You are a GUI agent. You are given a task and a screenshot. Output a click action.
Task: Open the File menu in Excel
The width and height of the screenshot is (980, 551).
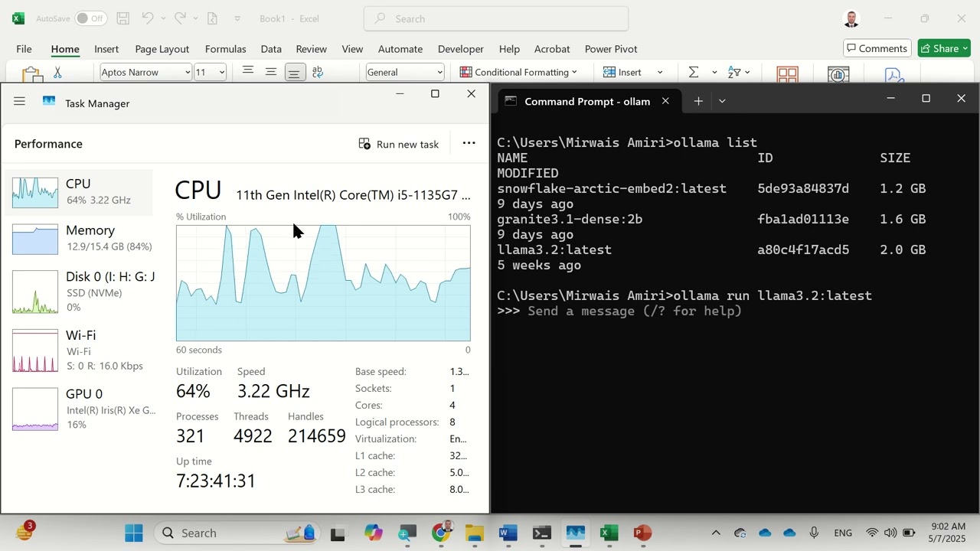point(24,49)
